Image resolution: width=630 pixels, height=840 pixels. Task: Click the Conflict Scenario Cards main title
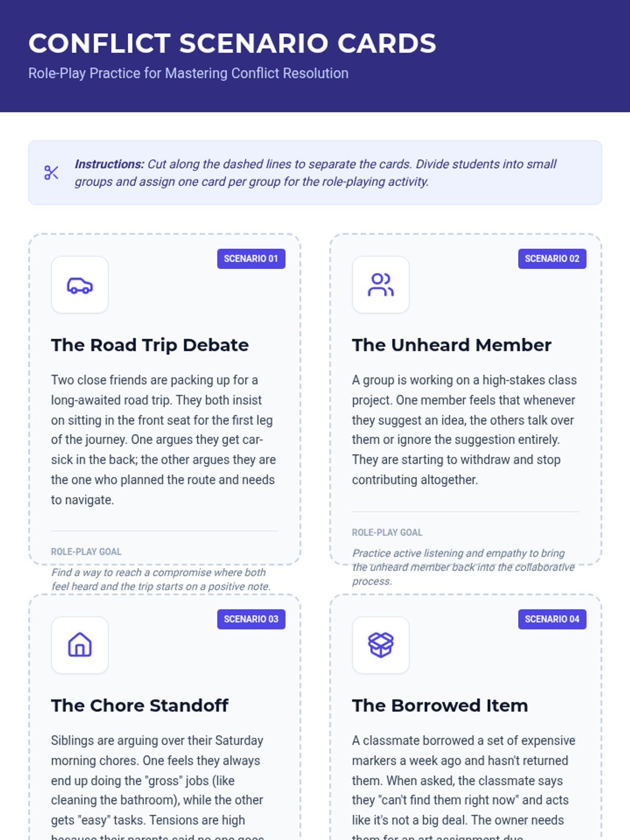coord(232,43)
